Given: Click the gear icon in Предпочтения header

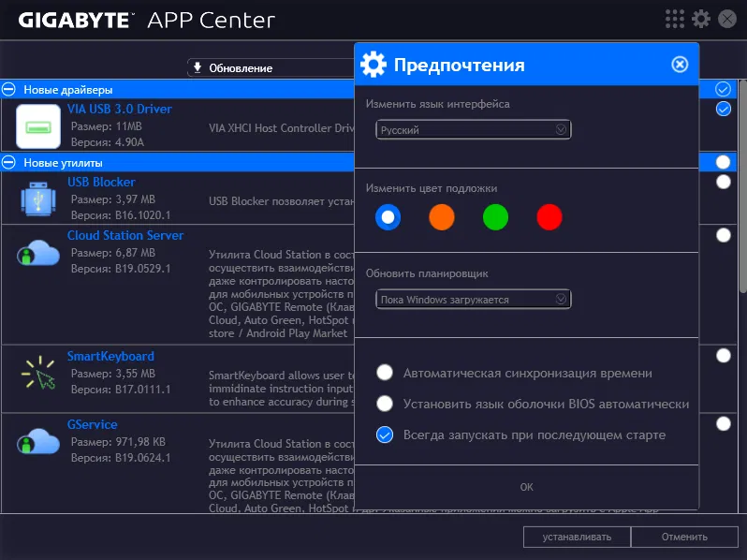Looking at the screenshot, I should [373, 65].
